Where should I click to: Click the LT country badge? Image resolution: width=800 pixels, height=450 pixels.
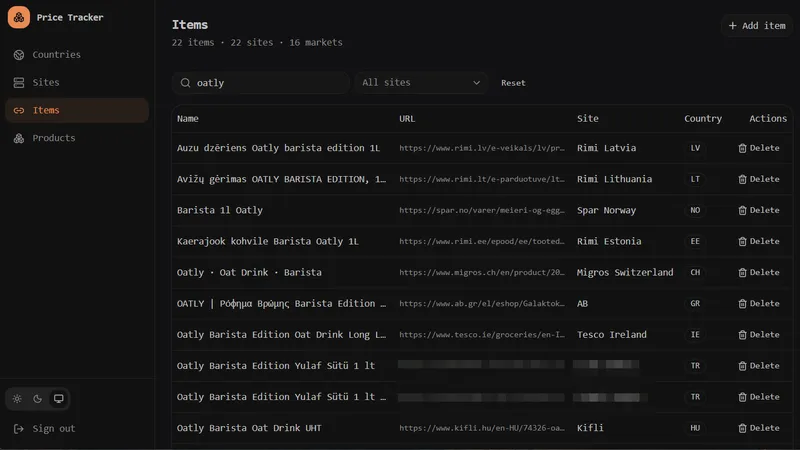[695, 179]
